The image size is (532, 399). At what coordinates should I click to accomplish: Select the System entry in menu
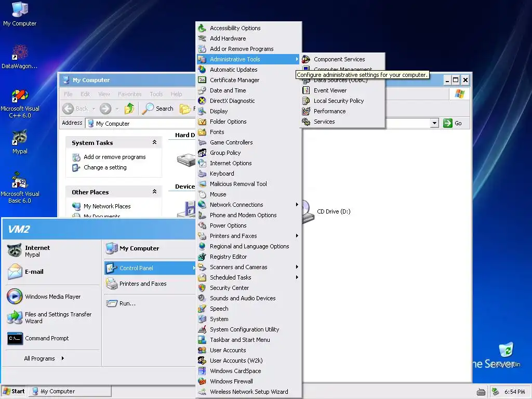click(249, 319)
